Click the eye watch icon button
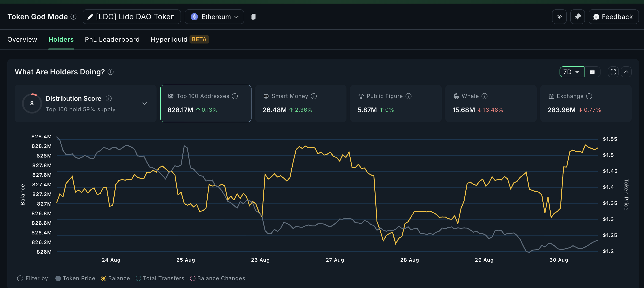644x288 pixels. pos(559,17)
